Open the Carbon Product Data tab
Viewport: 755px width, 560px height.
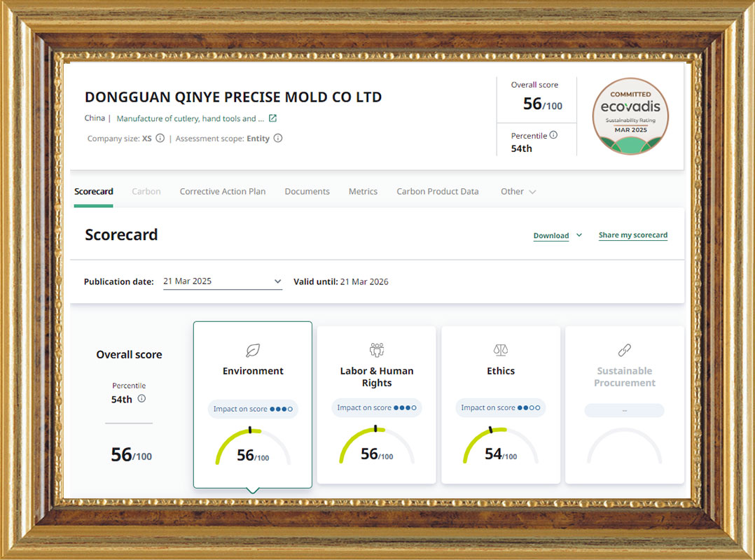(x=438, y=192)
